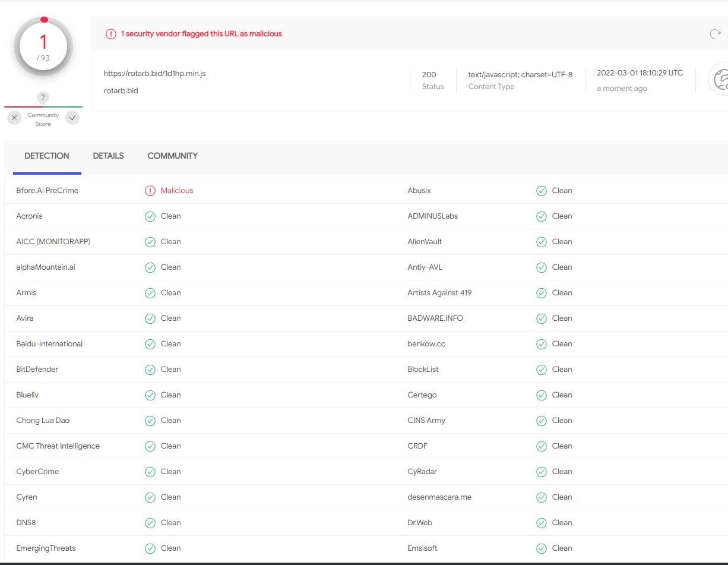Click the '1 security vendor flagged' warning text
The image size is (728, 565).
click(x=201, y=34)
